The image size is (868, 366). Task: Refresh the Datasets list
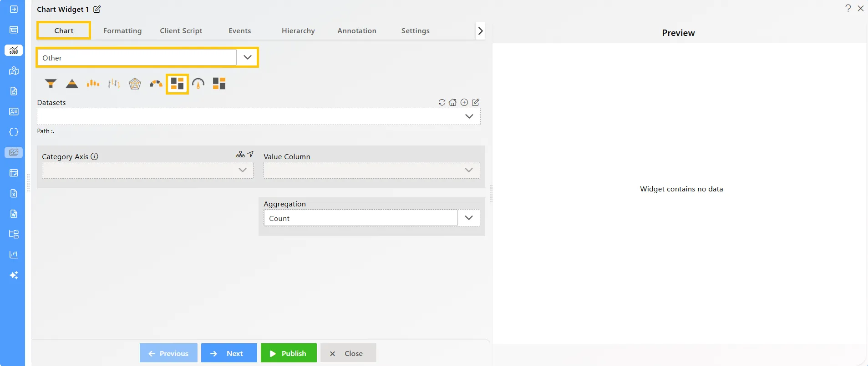point(442,102)
